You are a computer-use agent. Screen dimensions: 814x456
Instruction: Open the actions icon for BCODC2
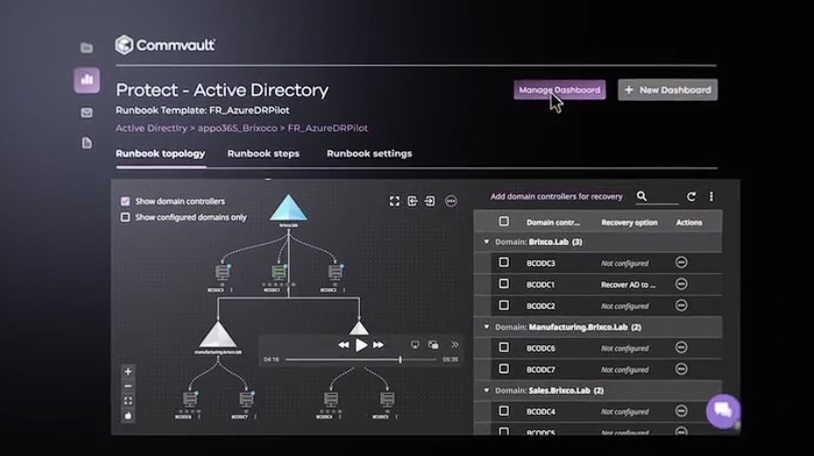[682, 305]
